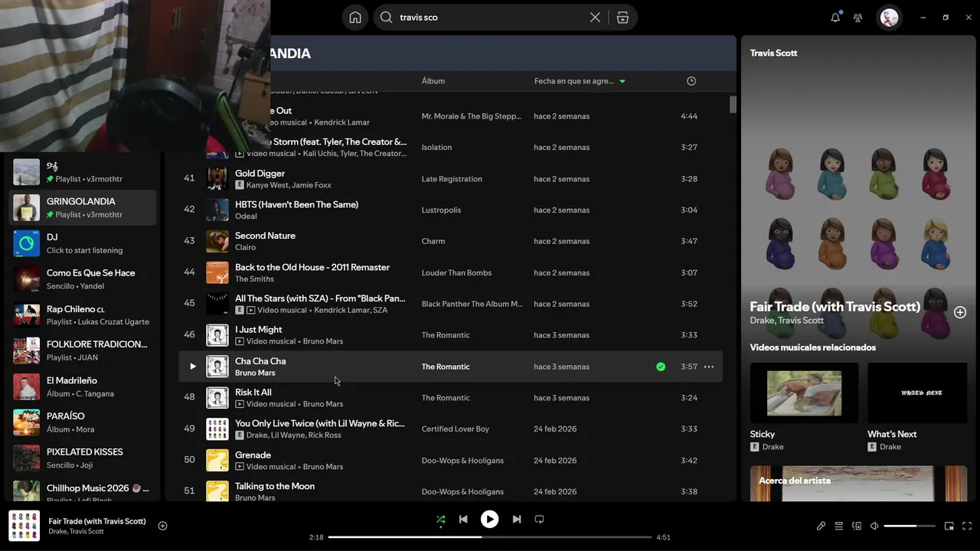Add Fair Trade to library in right panel
The width and height of the screenshot is (980, 551).
pos(960,312)
